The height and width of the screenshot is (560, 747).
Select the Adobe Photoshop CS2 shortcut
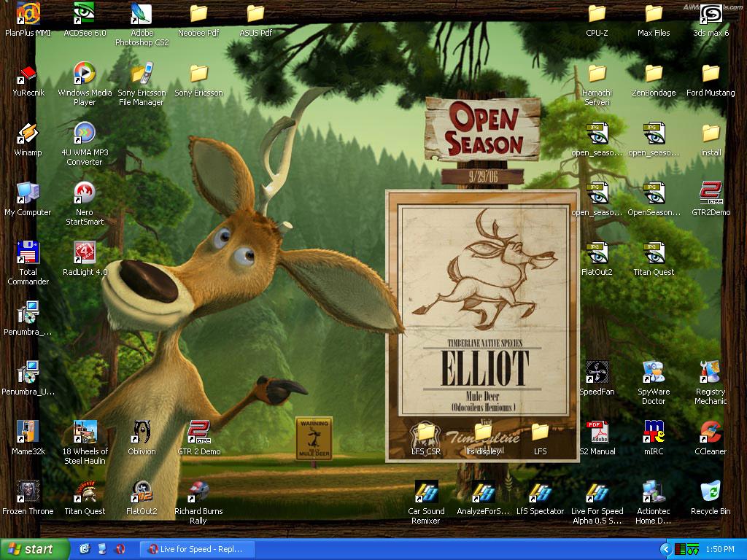tap(142, 14)
